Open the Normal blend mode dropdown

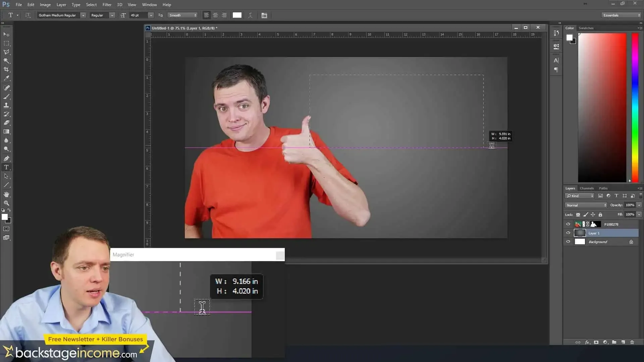tap(586, 205)
